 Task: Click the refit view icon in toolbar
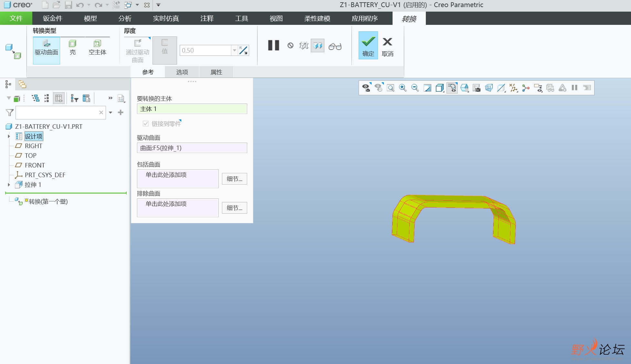[391, 88]
